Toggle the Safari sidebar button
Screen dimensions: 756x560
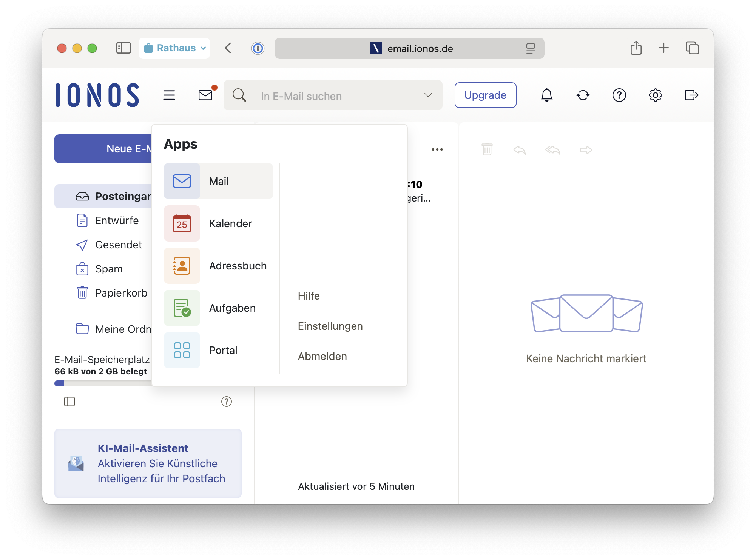[x=123, y=48]
